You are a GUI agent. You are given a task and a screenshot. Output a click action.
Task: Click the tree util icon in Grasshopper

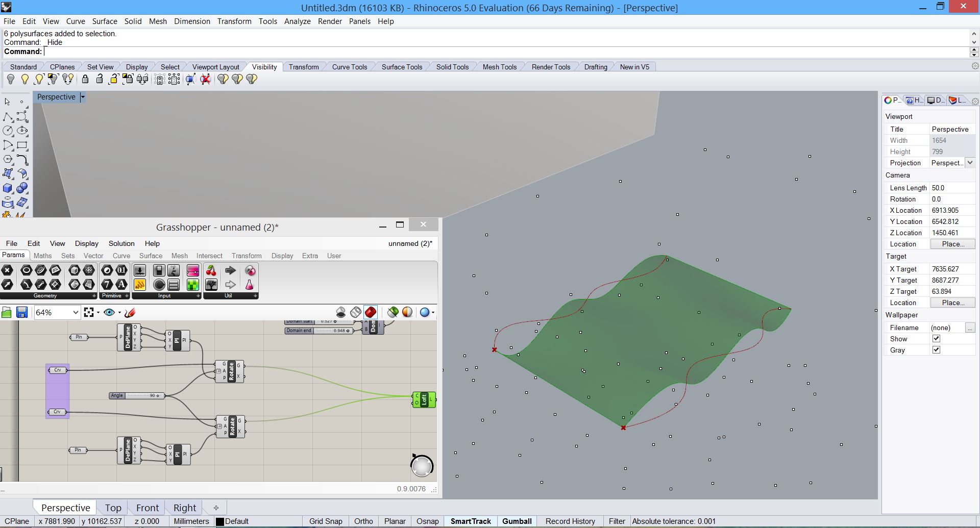pyautogui.click(x=211, y=285)
